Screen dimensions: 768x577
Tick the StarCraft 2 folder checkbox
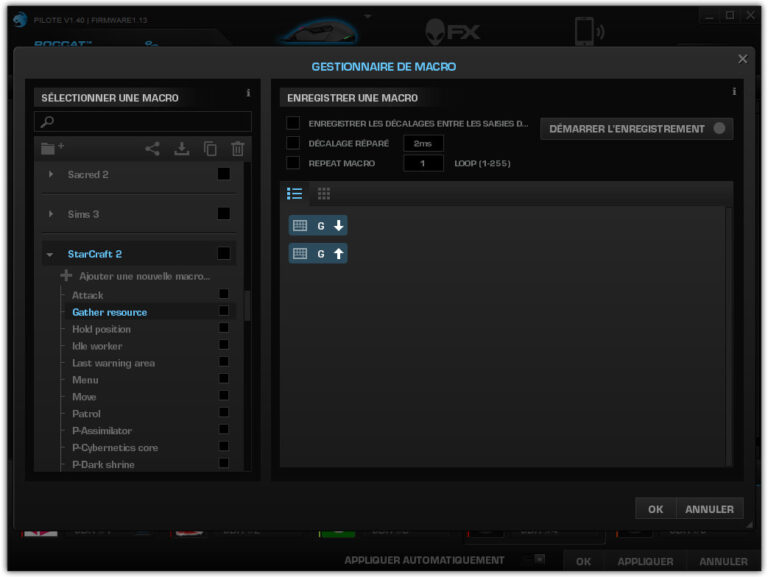tap(224, 253)
